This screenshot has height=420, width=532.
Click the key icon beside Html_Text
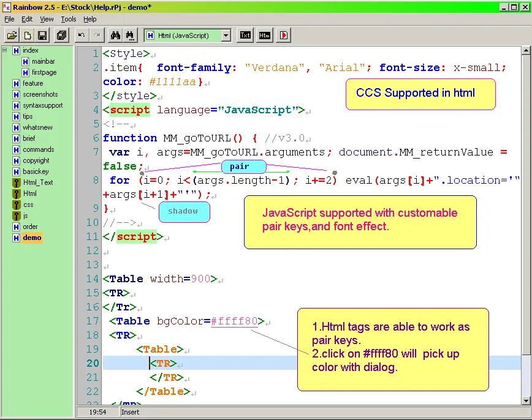pyautogui.click(x=16, y=183)
